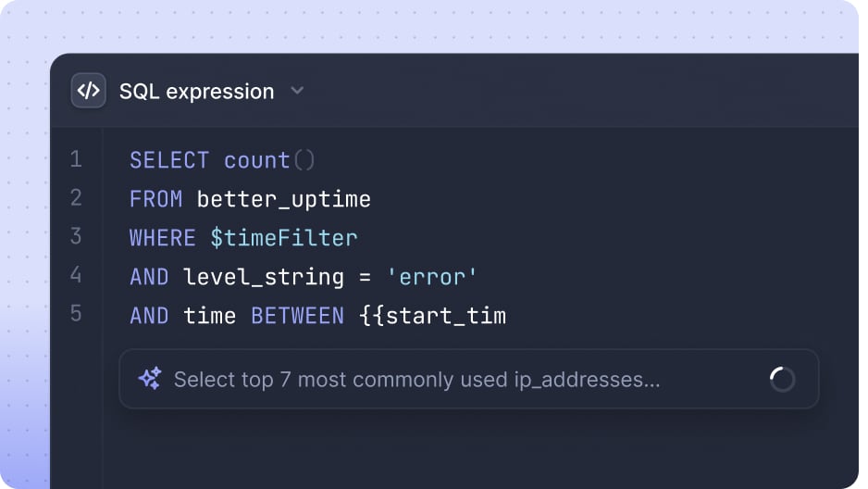Click line number 1 in gutter
The width and height of the screenshot is (868, 489).
[x=76, y=159]
